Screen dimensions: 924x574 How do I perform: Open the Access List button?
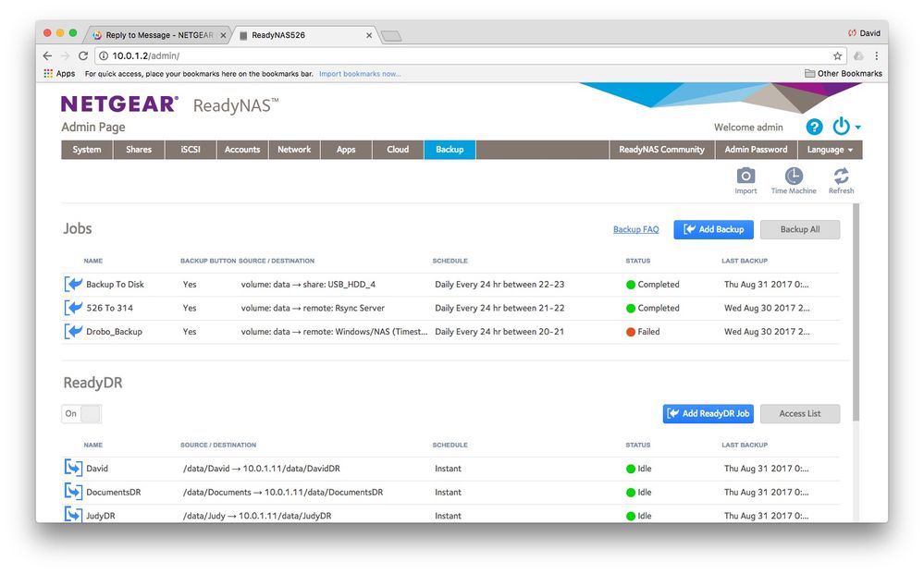point(800,413)
